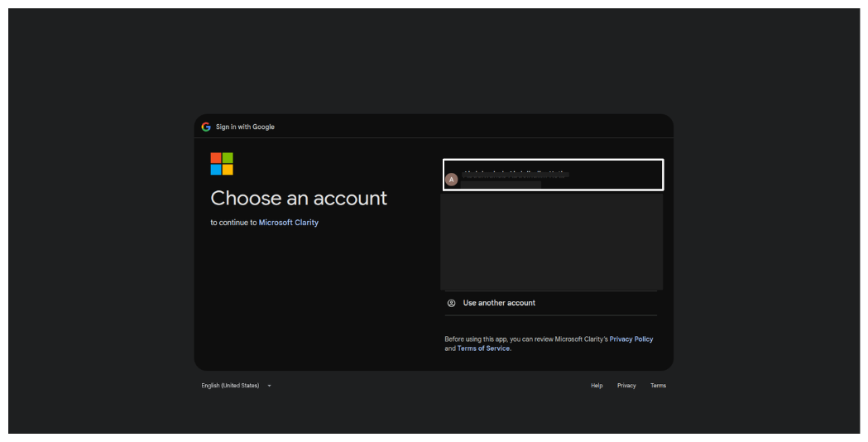This screenshot has height=442, width=868.
Task: Click the round 'A' account avatar
Action: click(x=452, y=180)
